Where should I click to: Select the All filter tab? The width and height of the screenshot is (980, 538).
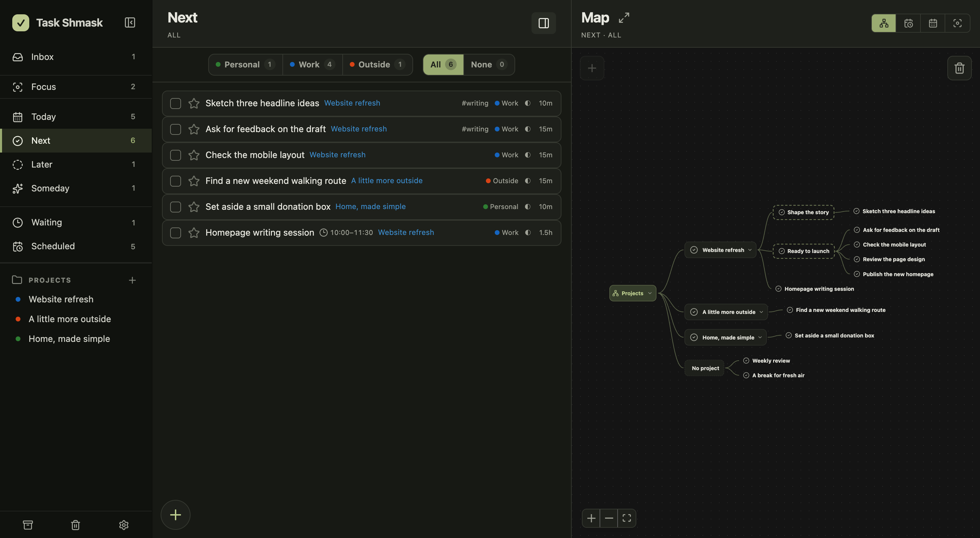pyautogui.click(x=443, y=65)
